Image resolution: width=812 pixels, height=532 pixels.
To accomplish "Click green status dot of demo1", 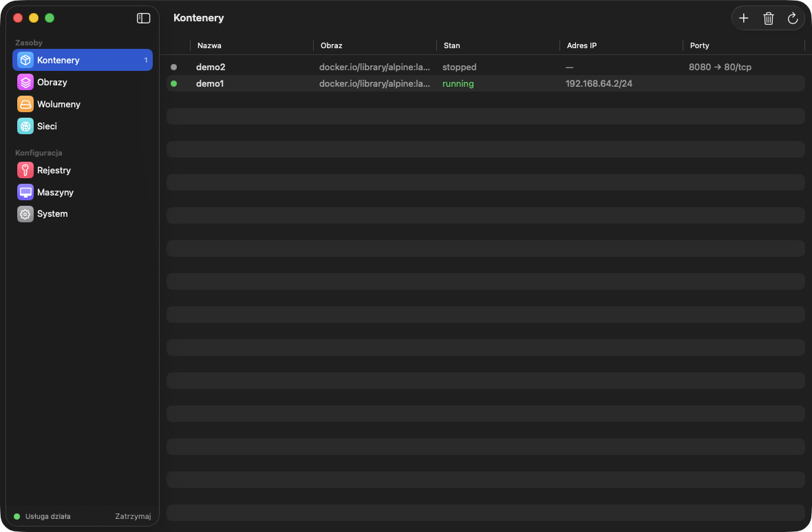I will tap(174, 83).
